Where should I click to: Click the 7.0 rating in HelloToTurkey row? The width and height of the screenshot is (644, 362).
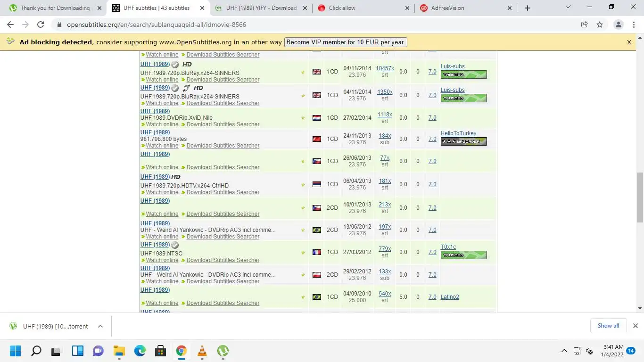[x=432, y=139]
